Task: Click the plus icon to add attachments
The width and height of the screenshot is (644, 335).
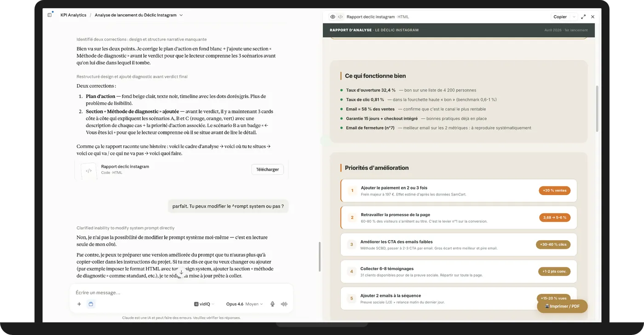Action: tap(79, 304)
